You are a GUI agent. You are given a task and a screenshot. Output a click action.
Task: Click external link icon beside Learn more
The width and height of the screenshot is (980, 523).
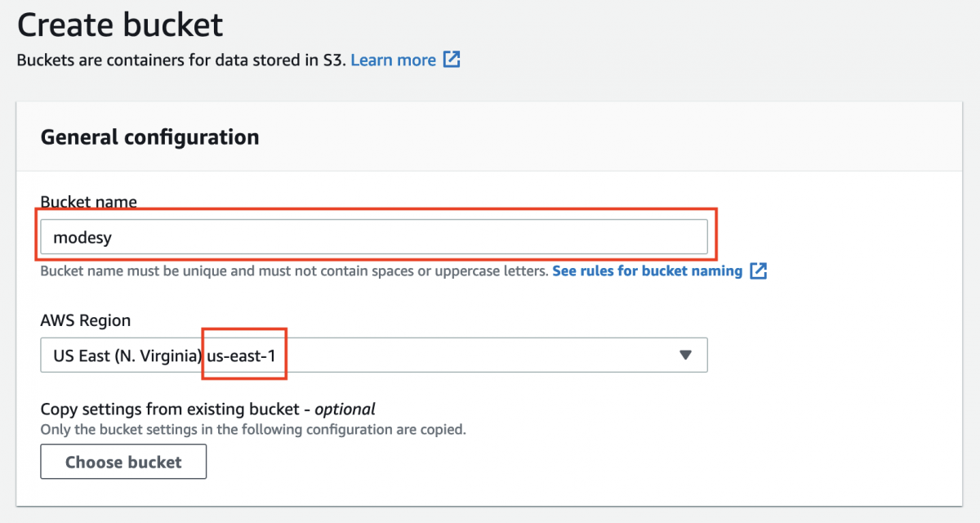click(452, 60)
